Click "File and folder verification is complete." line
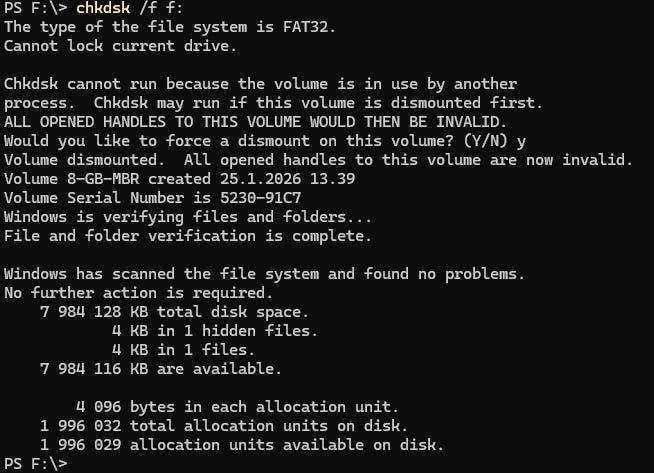 187,236
